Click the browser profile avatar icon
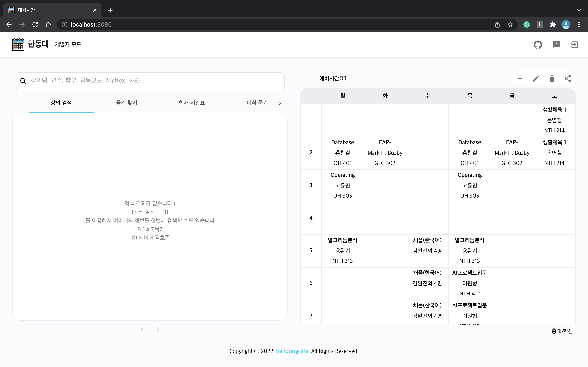The height and width of the screenshot is (367, 588). tap(566, 24)
